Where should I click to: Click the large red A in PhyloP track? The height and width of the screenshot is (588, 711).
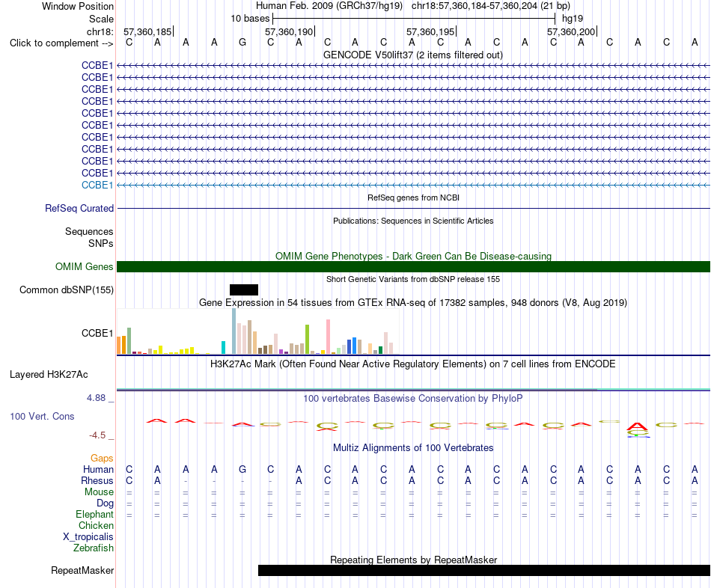tap(638, 426)
